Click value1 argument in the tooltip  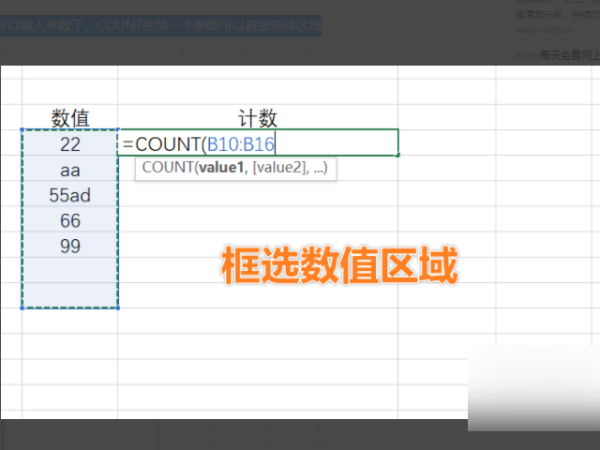click(x=221, y=168)
